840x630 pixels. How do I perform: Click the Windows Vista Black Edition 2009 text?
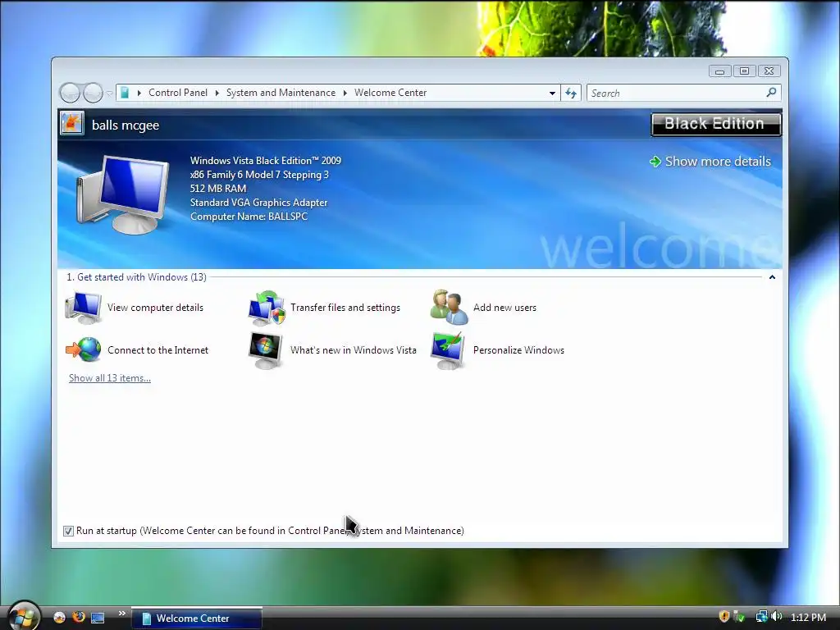coord(265,160)
